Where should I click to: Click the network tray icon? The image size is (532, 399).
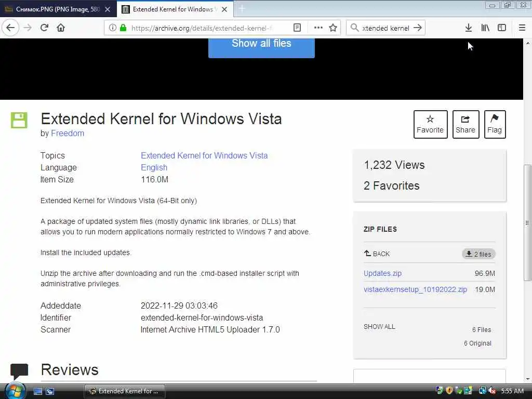click(x=482, y=391)
